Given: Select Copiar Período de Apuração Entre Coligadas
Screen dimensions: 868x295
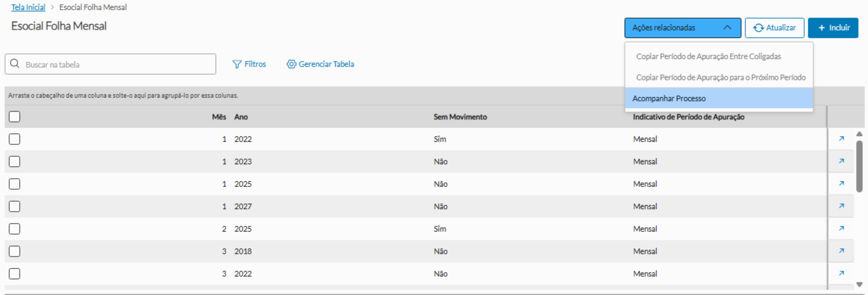Looking at the screenshot, I should 708,57.
